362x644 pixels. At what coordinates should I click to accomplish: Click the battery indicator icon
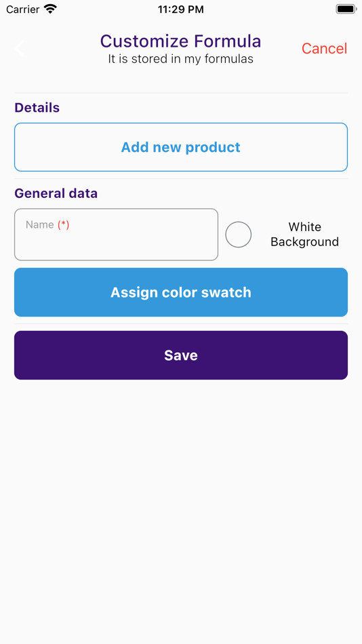(346, 9)
